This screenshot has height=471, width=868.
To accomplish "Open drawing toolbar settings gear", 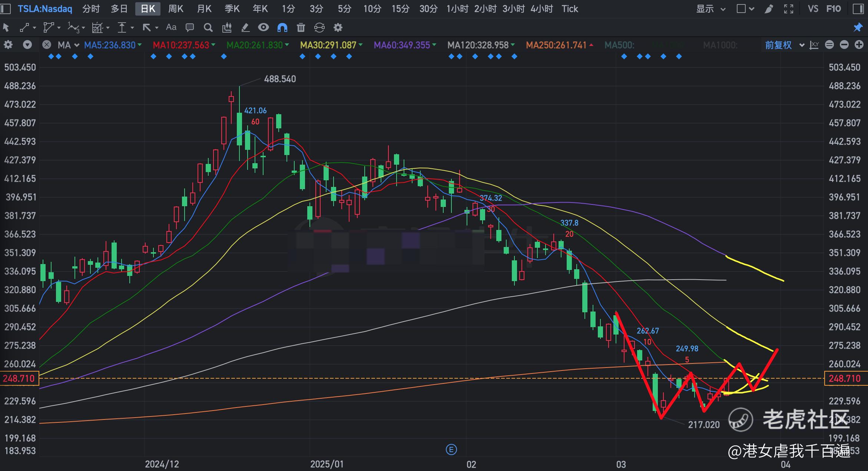I will coord(338,27).
